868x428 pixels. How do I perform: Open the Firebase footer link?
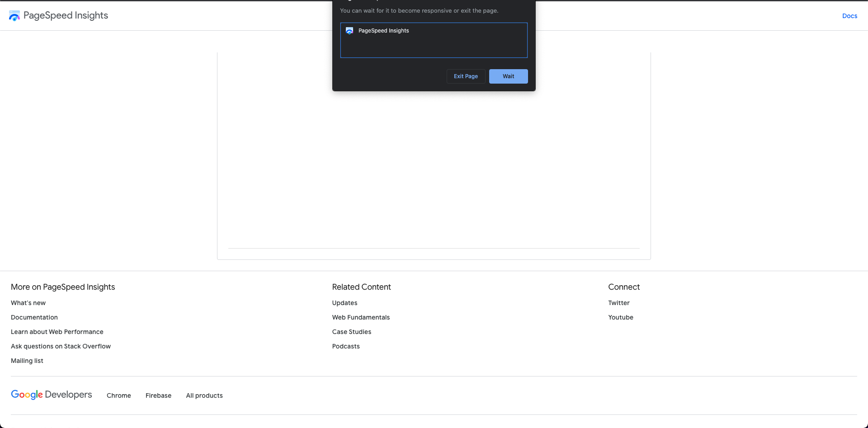158,395
